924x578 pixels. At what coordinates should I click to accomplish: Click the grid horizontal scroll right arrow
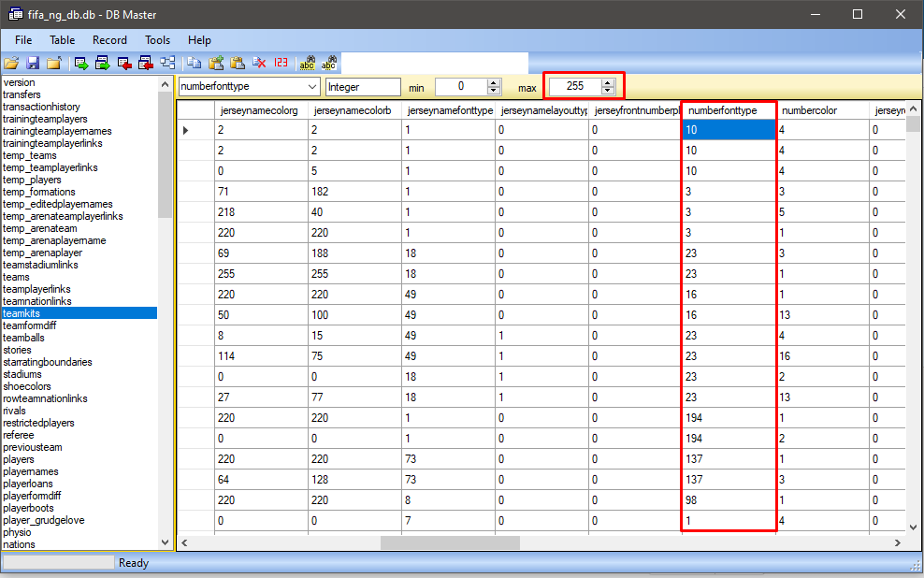click(x=898, y=542)
